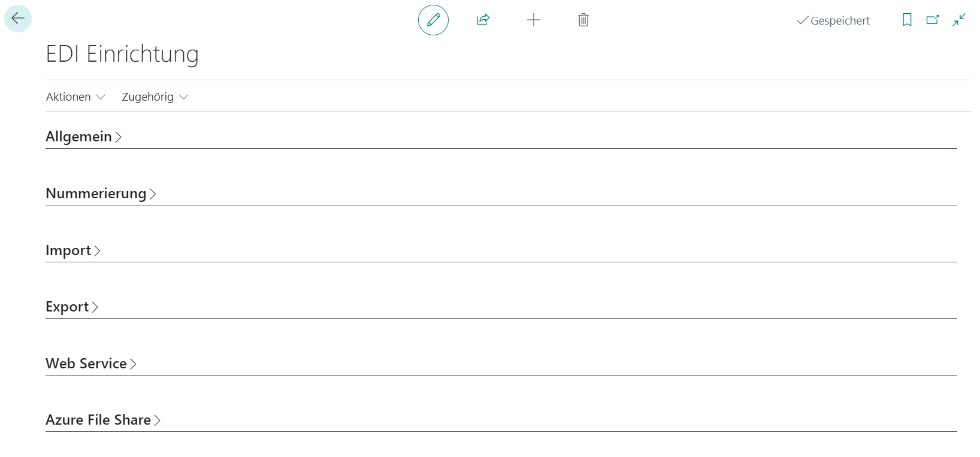Click the bookmark icon
The height and width of the screenshot is (457, 980).
coord(907,20)
